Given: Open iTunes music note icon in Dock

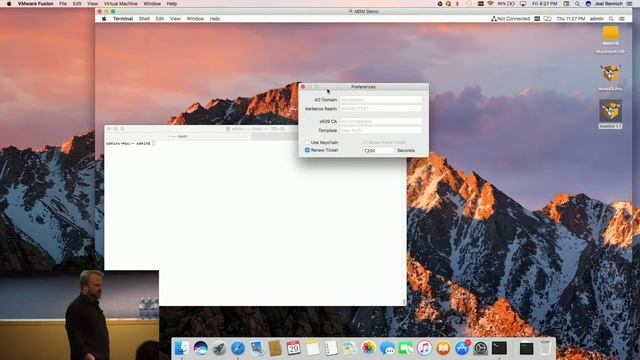Looking at the screenshot, I should [x=424, y=348].
